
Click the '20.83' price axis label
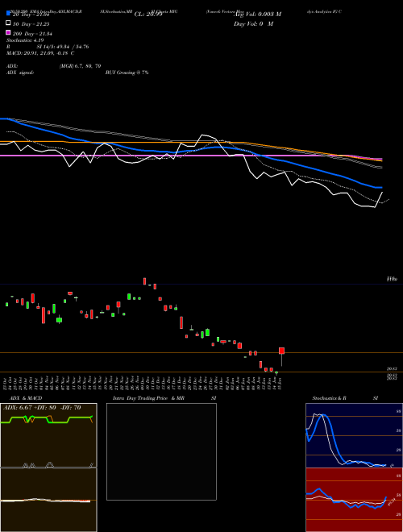click(392, 368)
